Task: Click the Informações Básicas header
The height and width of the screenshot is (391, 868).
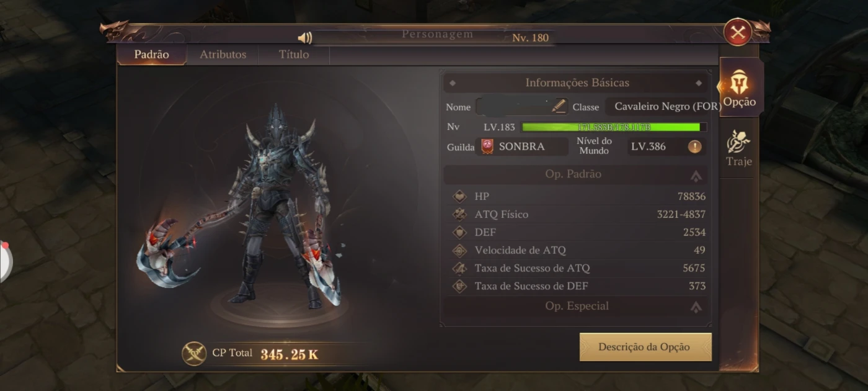Action: 577,83
